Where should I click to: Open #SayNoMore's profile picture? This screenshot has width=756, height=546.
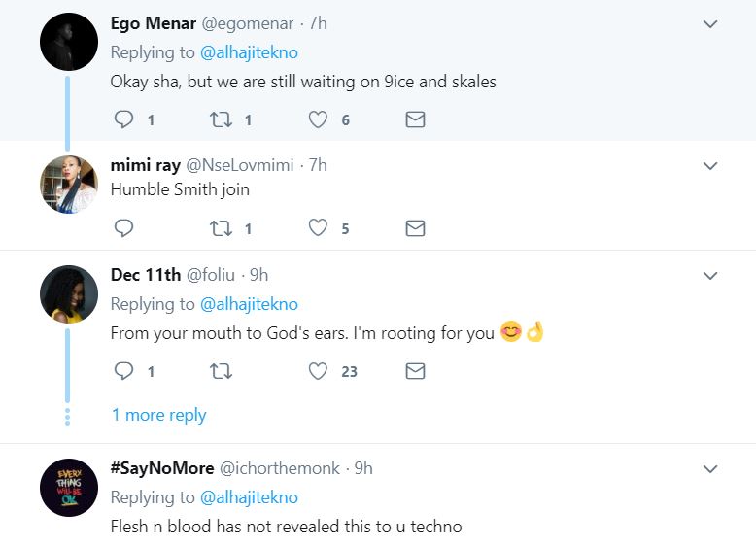coord(69,487)
